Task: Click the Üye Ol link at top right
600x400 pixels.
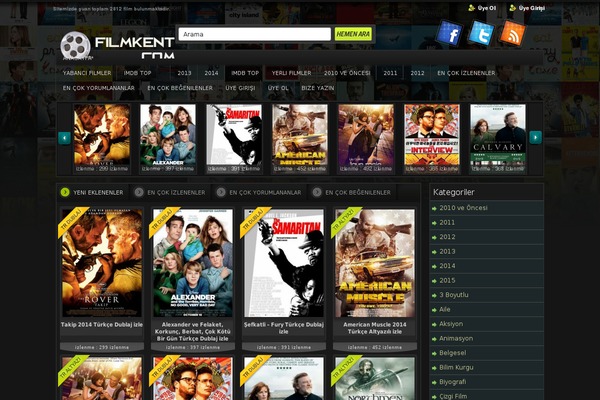Action: tap(487, 8)
